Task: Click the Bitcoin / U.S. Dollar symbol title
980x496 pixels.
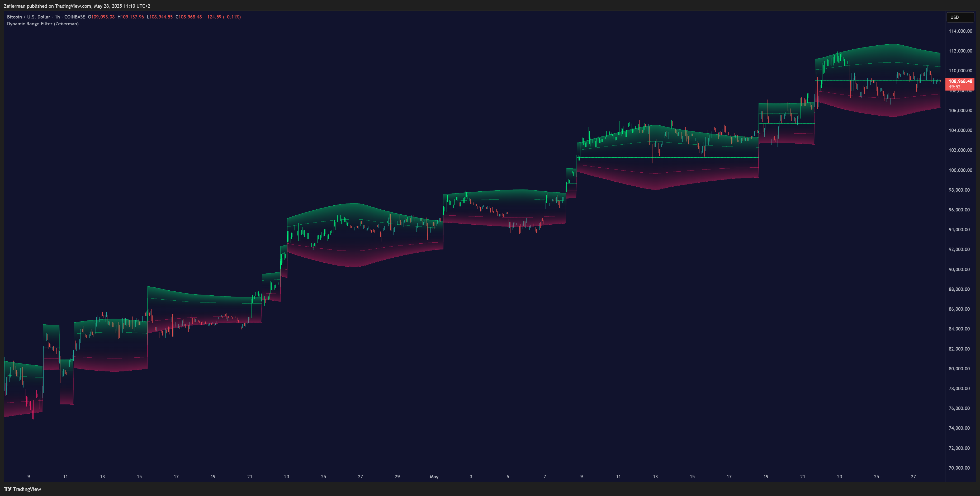Action: click(29, 17)
